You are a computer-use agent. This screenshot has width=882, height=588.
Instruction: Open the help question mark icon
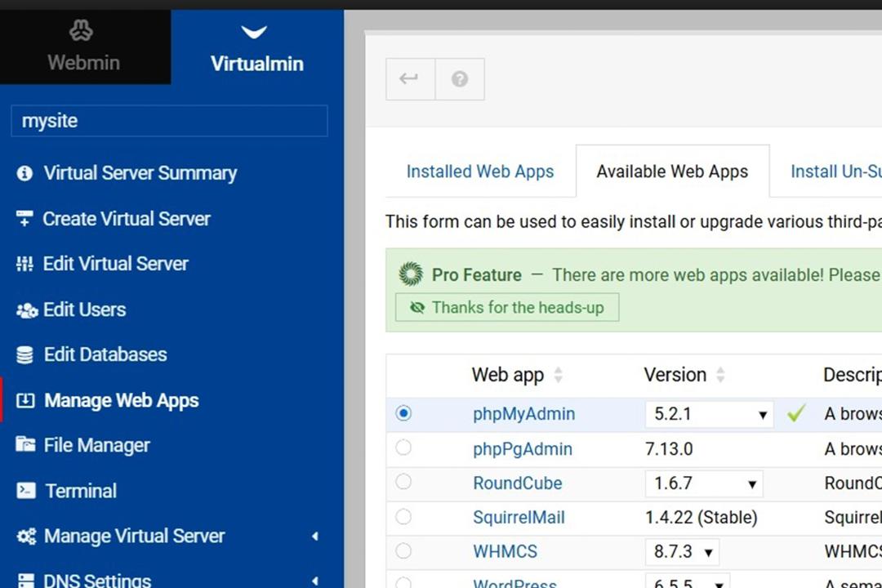(x=460, y=79)
